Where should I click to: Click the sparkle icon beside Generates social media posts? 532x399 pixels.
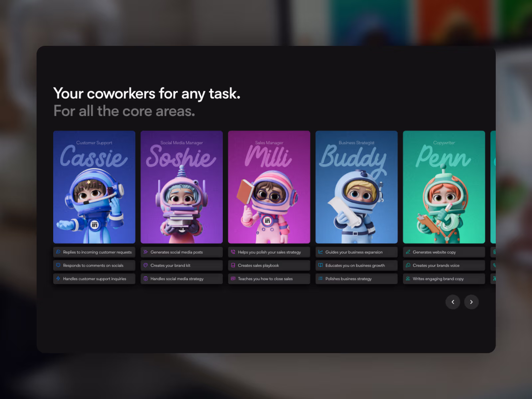point(146,252)
